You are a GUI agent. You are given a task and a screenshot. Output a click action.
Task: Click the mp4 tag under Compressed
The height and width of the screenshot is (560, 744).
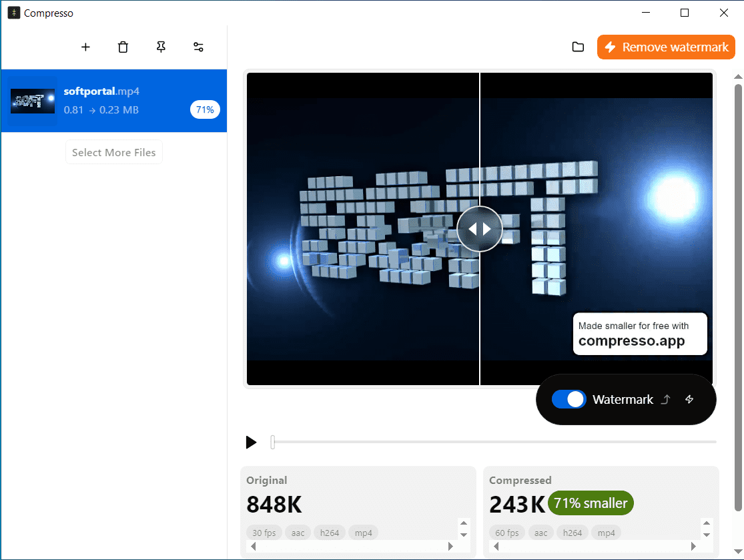click(x=607, y=533)
